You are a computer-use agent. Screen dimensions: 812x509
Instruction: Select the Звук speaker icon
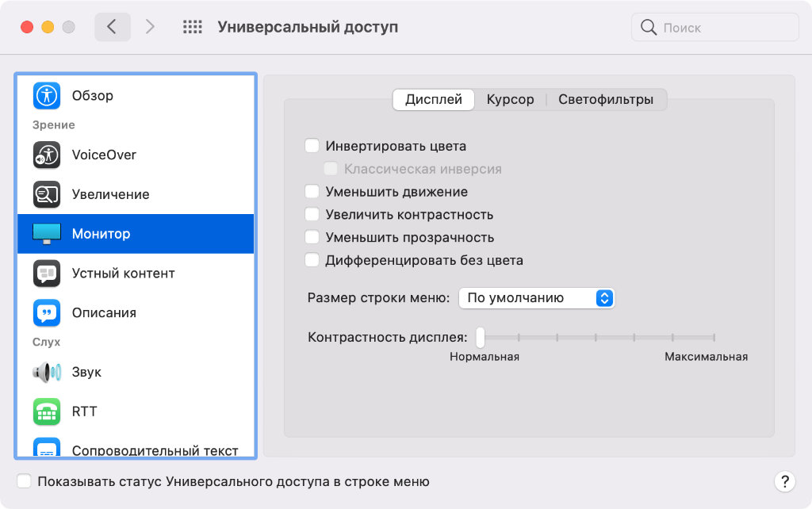click(x=47, y=372)
